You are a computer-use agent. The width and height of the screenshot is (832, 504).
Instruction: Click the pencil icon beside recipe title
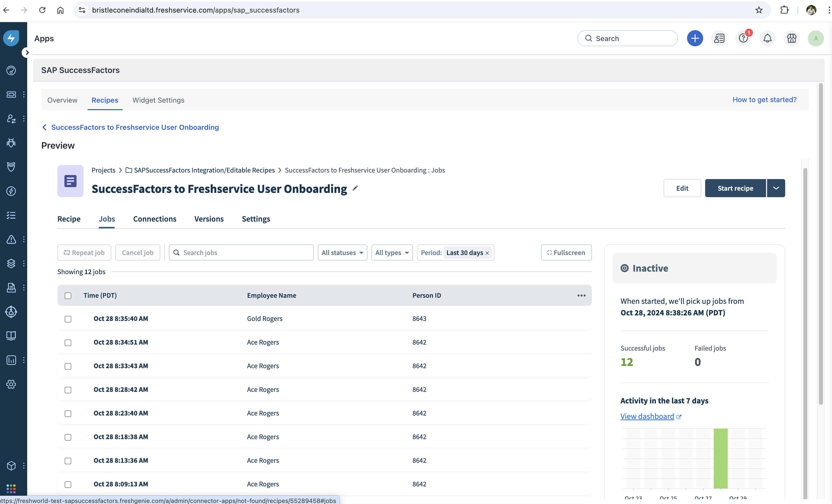tap(355, 188)
